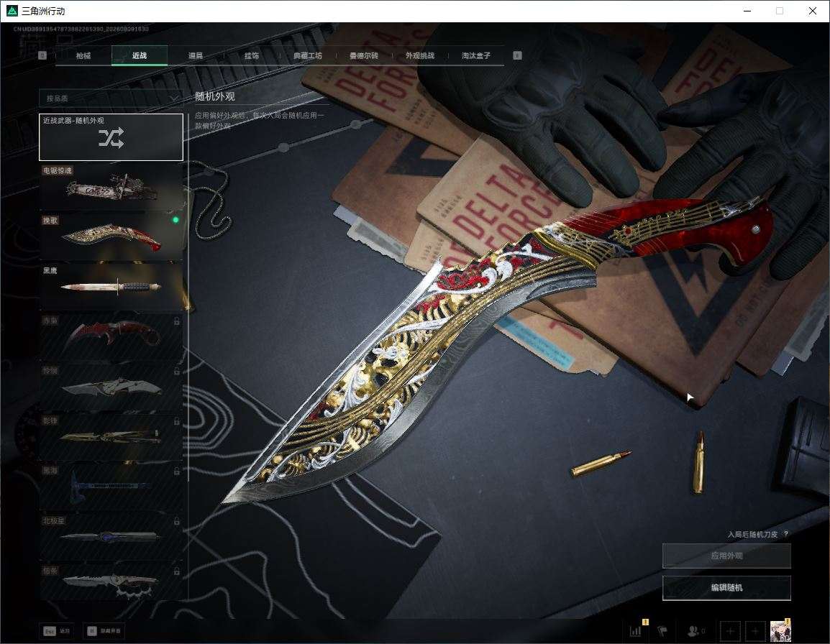Click lock icon on tomahawk axe skin

click(x=177, y=471)
